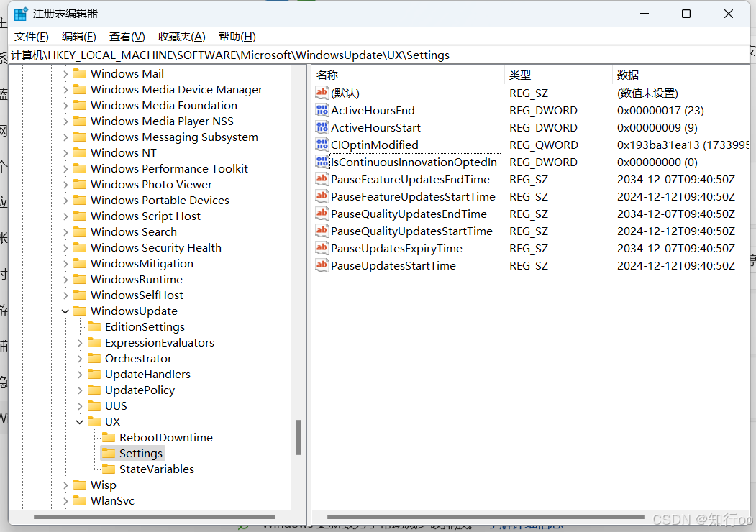The image size is (756, 532).
Task: Expand the WindowsSelfHost node
Action: 65,295
